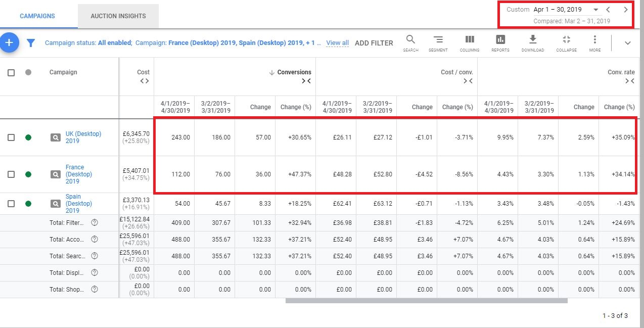The width and height of the screenshot is (644, 328).
Task: Click the blue plus new campaign button
Action: (9, 43)
